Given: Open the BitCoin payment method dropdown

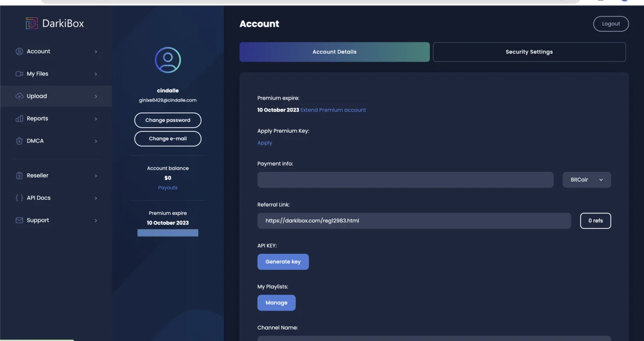Looking at the screenshot, I should click(x=586, y=180).
